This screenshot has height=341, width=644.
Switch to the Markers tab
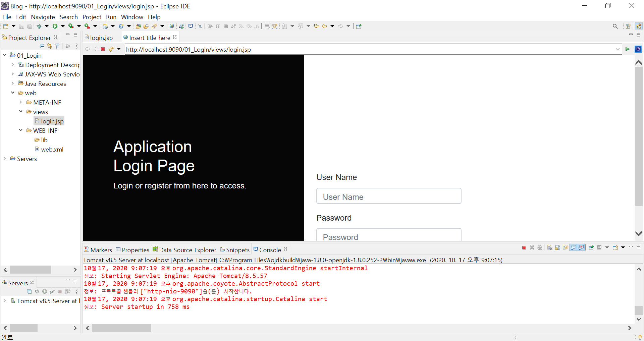point(98,250)
